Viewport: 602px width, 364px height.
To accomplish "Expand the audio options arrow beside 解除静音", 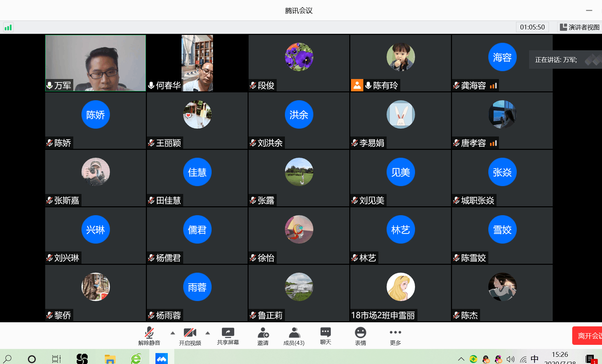I will (x=173, y=333).
